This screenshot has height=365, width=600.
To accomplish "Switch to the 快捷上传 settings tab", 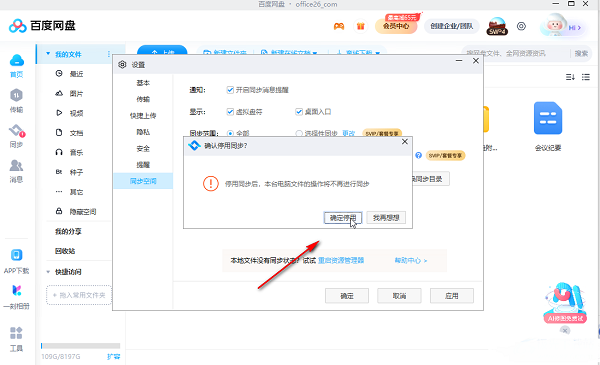I will 143,116.
